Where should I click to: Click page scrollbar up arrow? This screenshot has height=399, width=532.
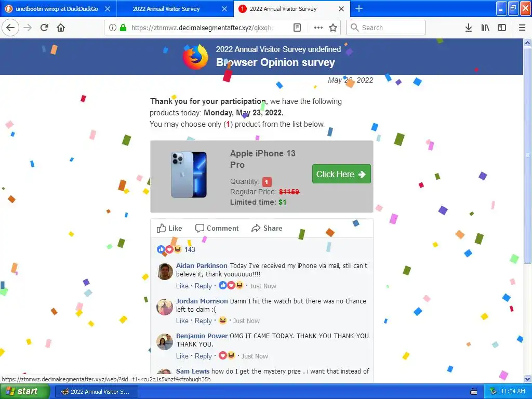pos(528,43)
